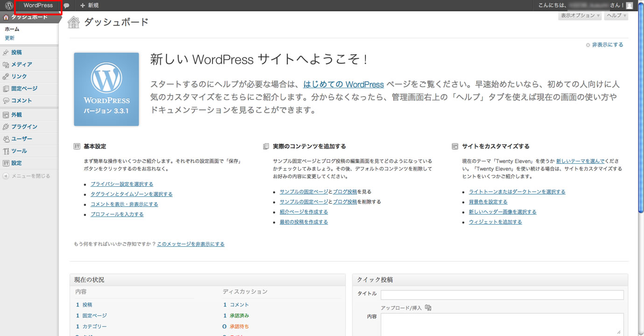Click the WordPress logo in admin bar
The height and width of the screenshot is (336, 644).
[9, 6]
